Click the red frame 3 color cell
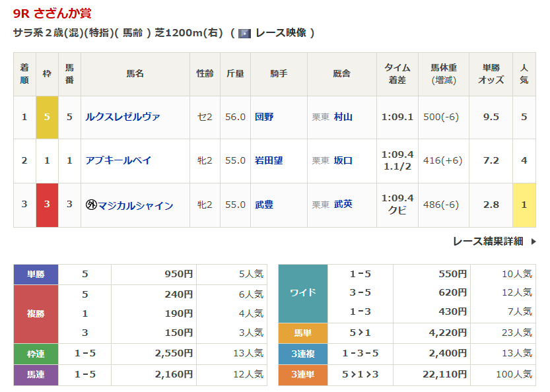 point(47,205)
